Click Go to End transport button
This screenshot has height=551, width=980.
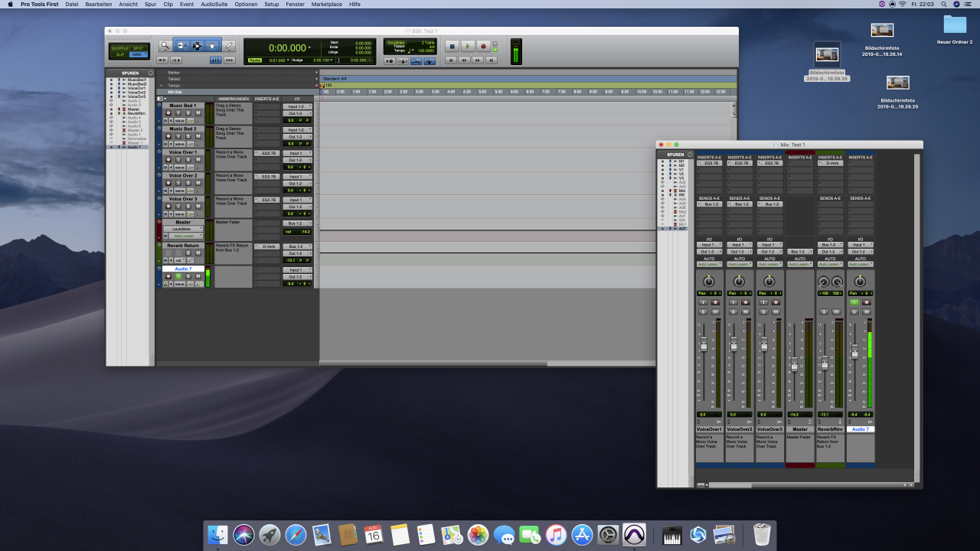click(x=492, y=60)
